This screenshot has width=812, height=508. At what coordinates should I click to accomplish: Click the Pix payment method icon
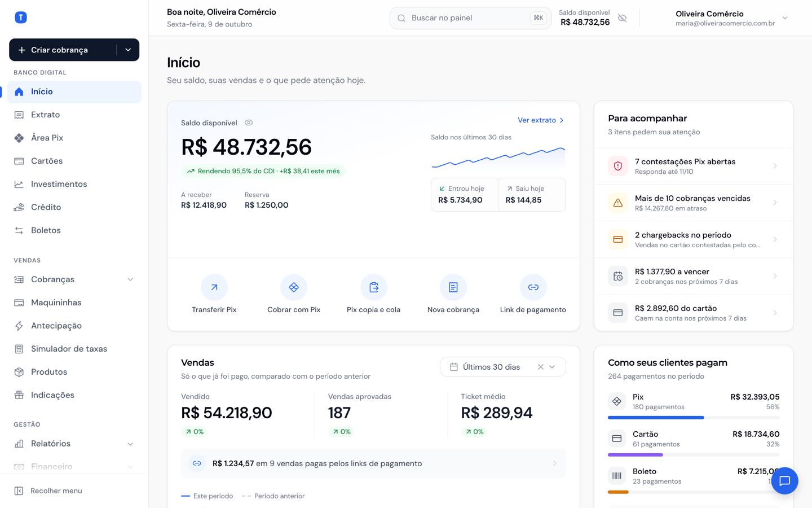[617, 401]
